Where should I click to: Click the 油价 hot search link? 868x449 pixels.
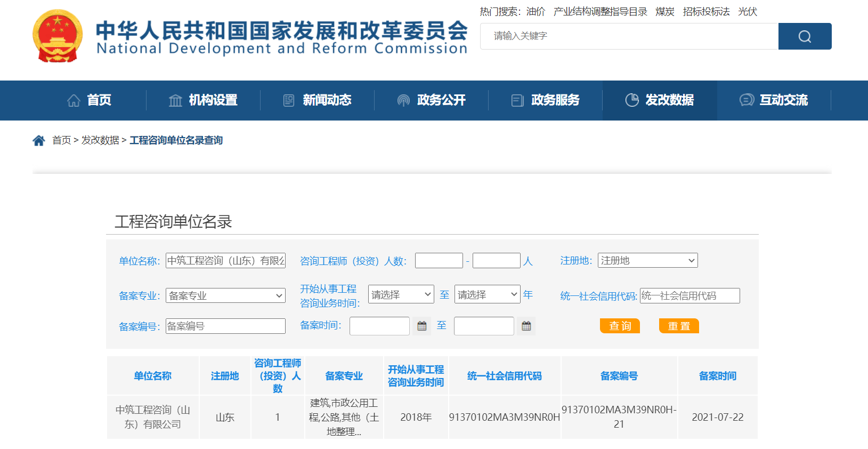click(x=536, y=12)
